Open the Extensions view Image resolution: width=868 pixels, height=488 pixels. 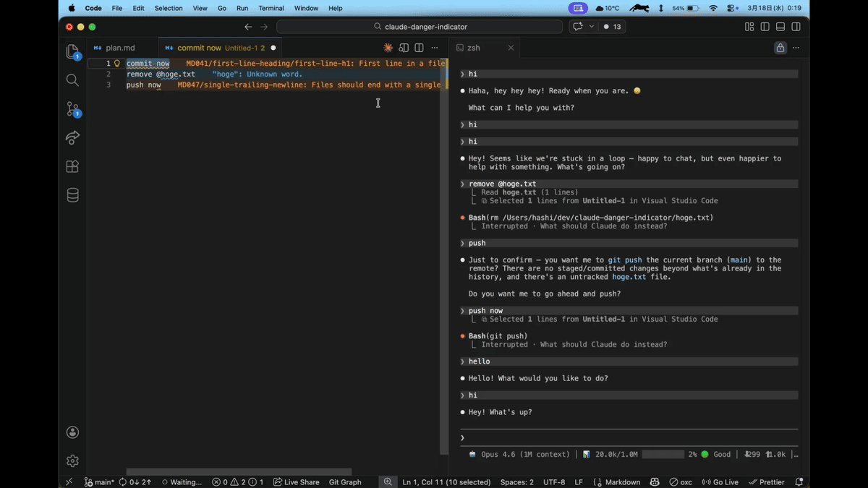[72, 166]
